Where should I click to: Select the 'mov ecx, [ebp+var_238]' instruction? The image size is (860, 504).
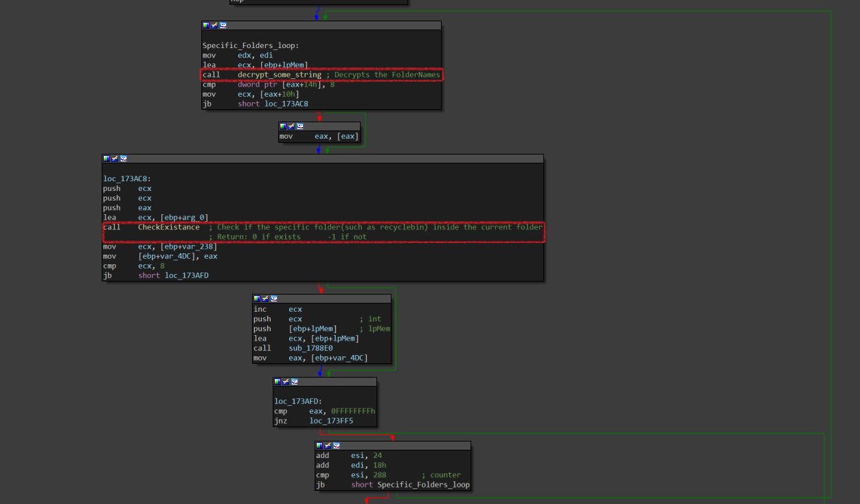(160, 246)
